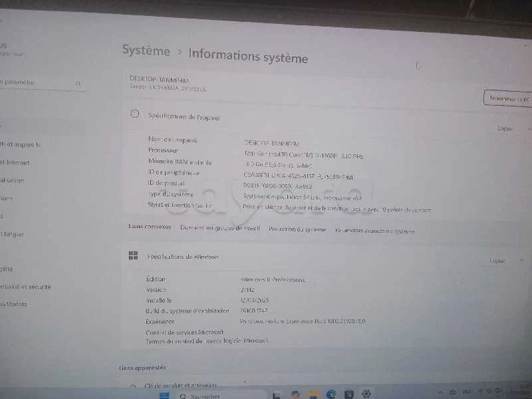Viewport: 532px width, 399px height.
Task: Show hidden system tray icons
Action: coord(440,392)
